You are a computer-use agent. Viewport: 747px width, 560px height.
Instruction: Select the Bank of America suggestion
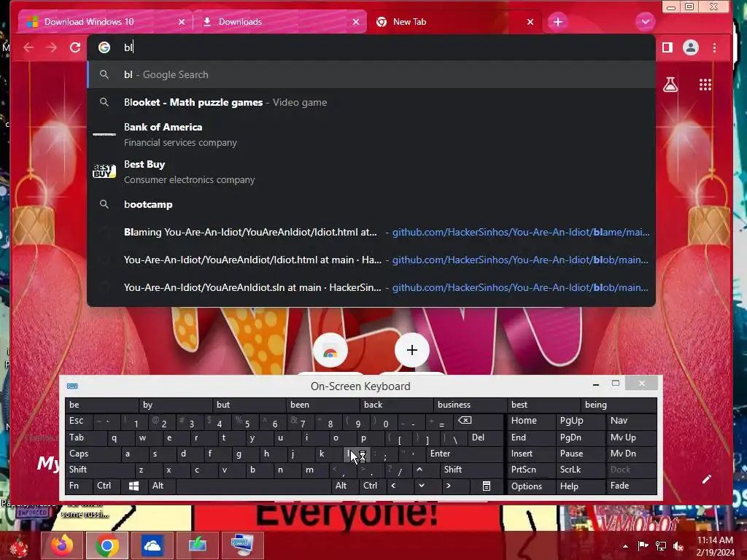(371, 134)
